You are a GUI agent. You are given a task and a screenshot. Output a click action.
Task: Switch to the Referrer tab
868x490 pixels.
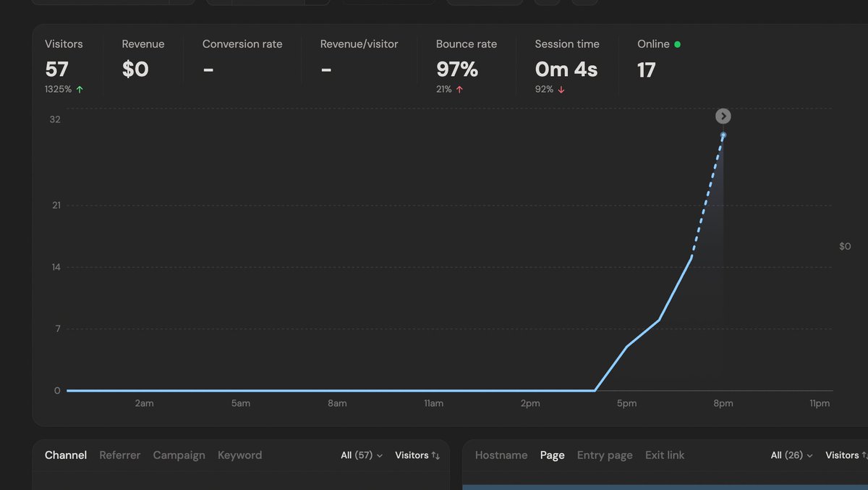click(120, 455)
